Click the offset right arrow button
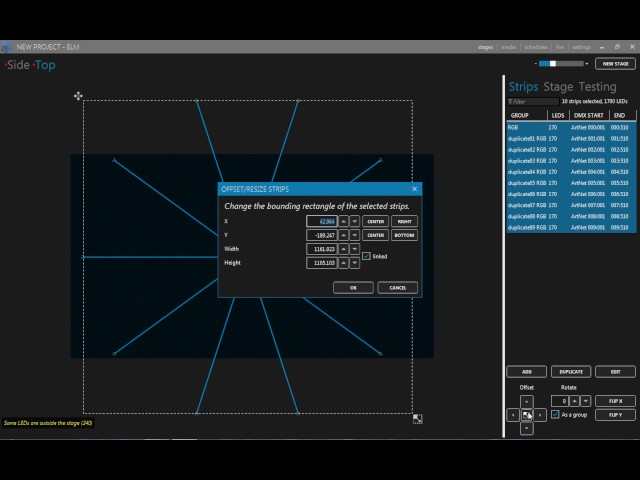 click(540, 414)
